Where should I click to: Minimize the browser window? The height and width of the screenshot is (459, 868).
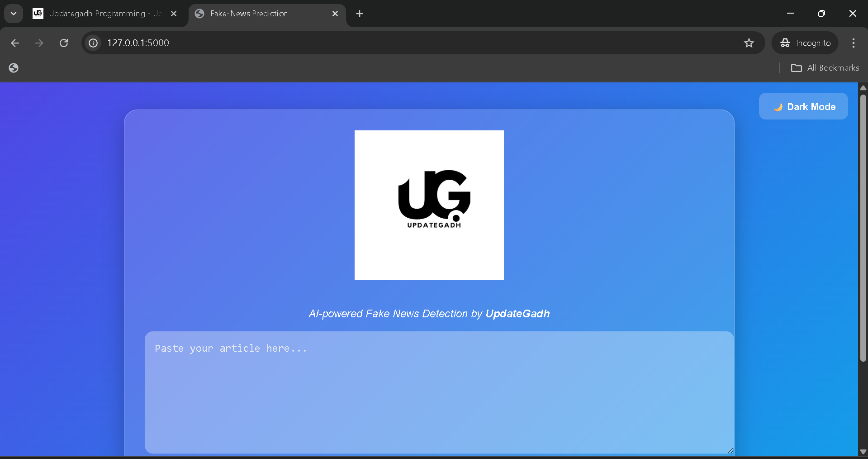click(790, 14)
